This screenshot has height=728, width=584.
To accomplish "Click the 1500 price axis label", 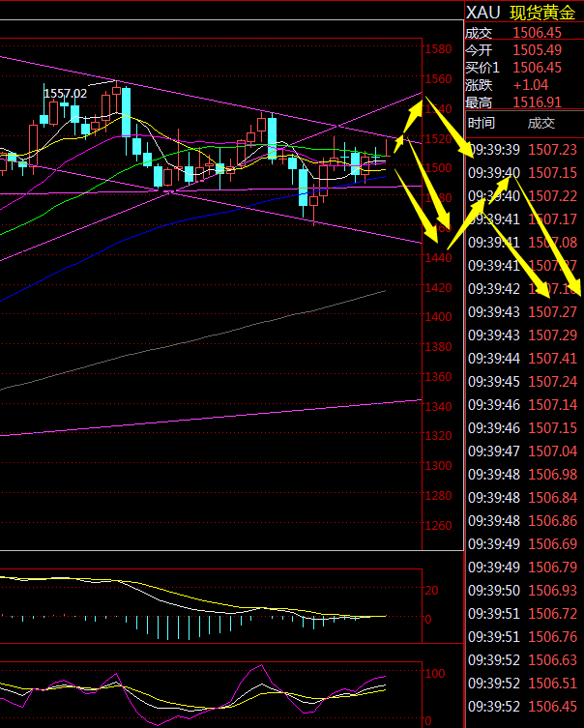I will point(438,167).
